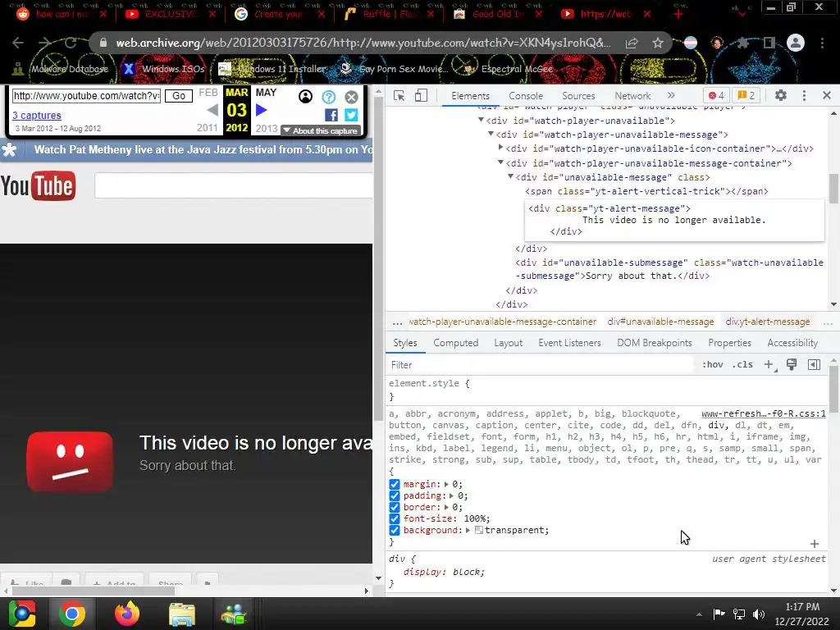Open About this capture dropdown

click(321, 130)
